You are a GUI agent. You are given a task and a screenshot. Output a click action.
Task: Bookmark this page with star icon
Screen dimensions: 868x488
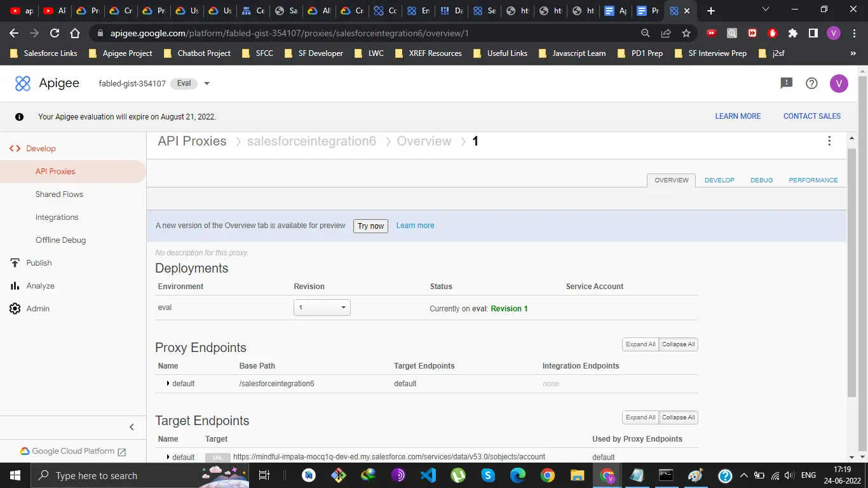686,33
